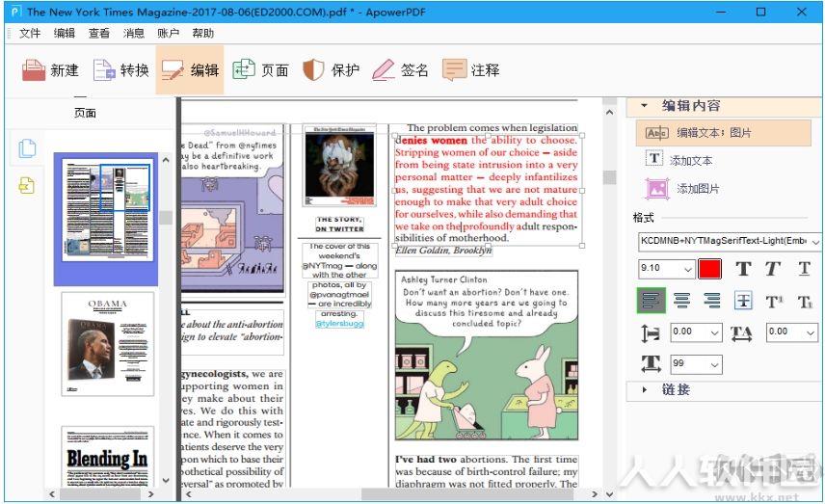Open the font size 9.10 dropdown
The width and height of the screenshot is (825, 504).
[x=688, y=270]
